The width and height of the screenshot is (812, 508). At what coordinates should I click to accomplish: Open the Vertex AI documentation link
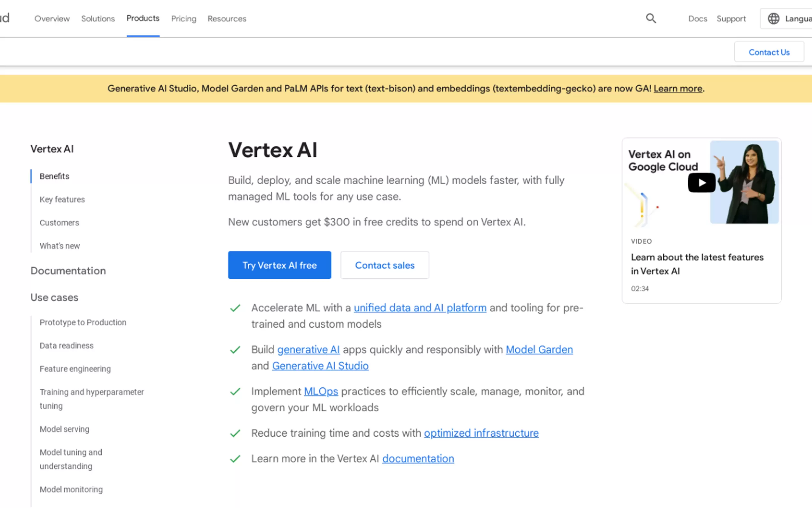[x=418, y=458]
